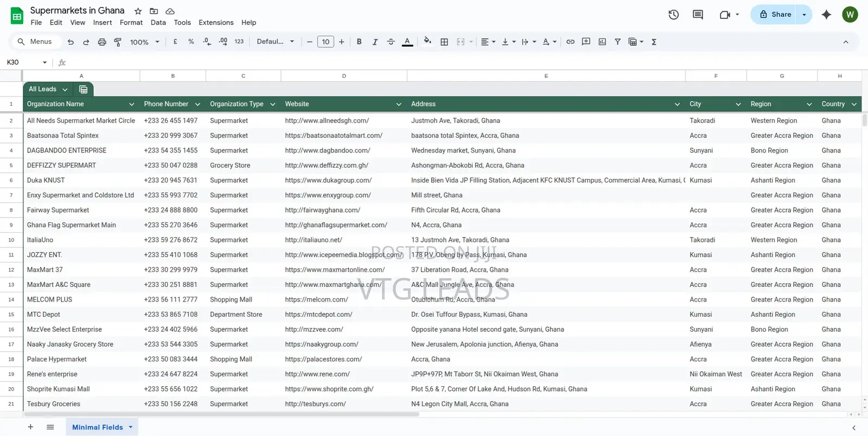The height and width of the screenshot is (436, 868).
Task: Create a filter with the funnel icon
Action: pos(617,42)
